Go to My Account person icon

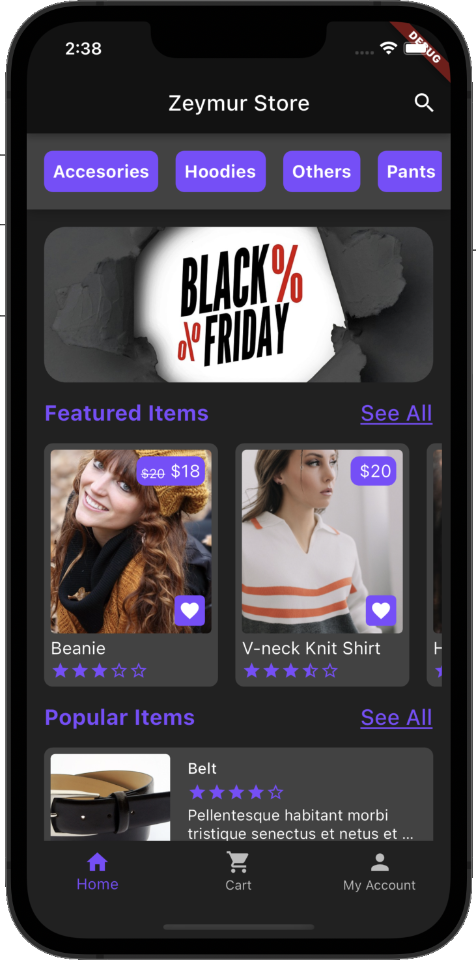point(380,863)
